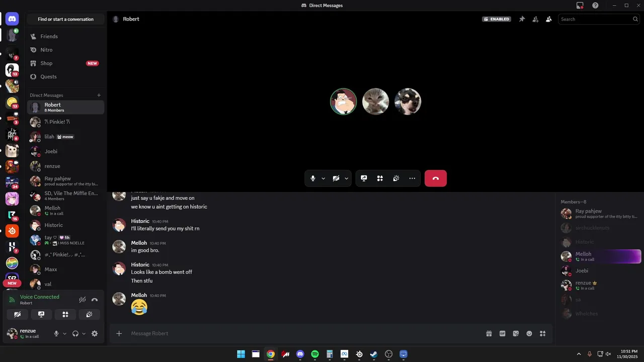The image size is (644, 362).
Task: Mute microphone in the call control bar
Action: 313,178
